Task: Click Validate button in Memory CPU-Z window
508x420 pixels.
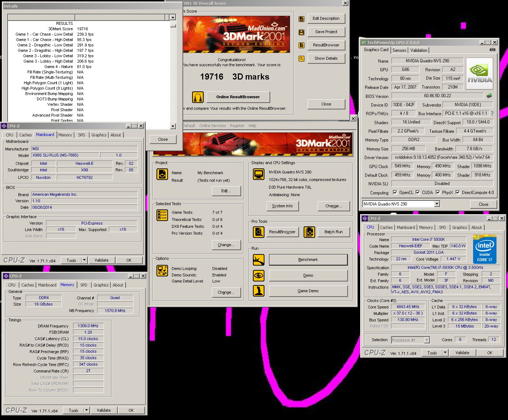Action: coord(104,410)
